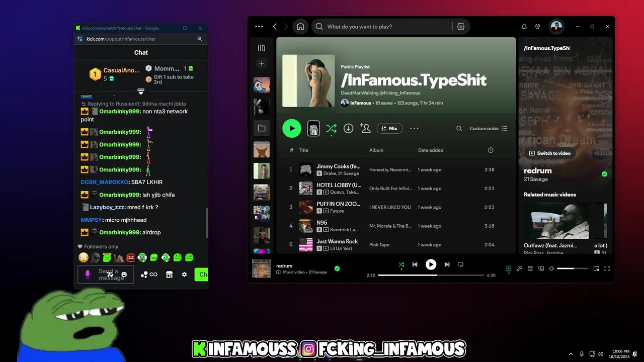Image resolution: width=644 pixels, height=362 pixels.
Task: Pause playback in bottom player
Action: coord(431,264)
